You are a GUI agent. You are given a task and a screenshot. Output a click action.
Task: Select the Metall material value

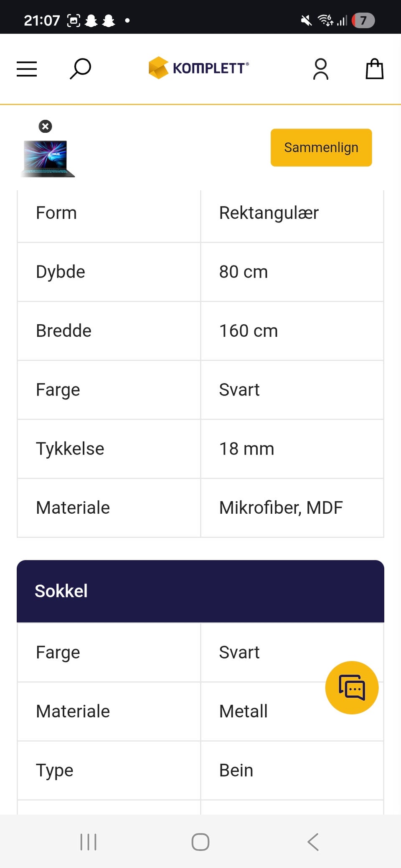pyautogui.click(x=243, y=712)
